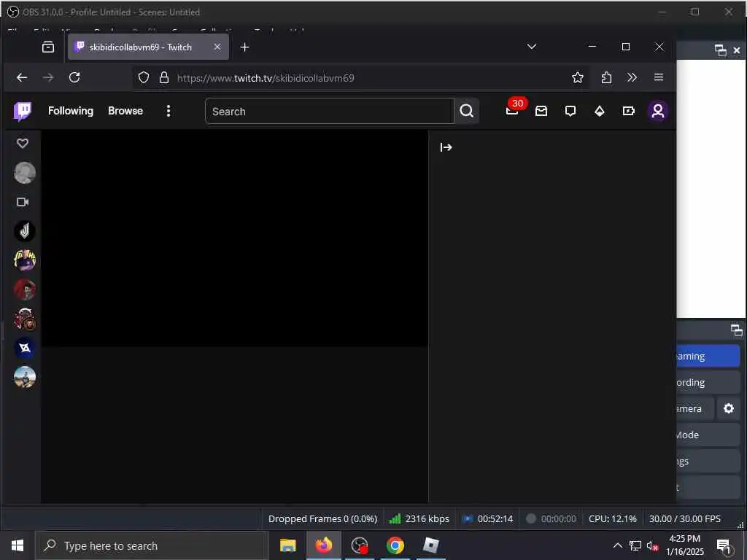Click the Twitch search field
The height and width of the screenshot is (560, 747).
click(329, 112)
